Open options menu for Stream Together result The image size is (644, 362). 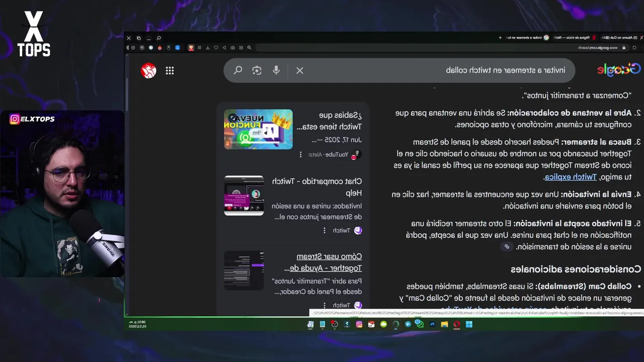pos(325,305)
